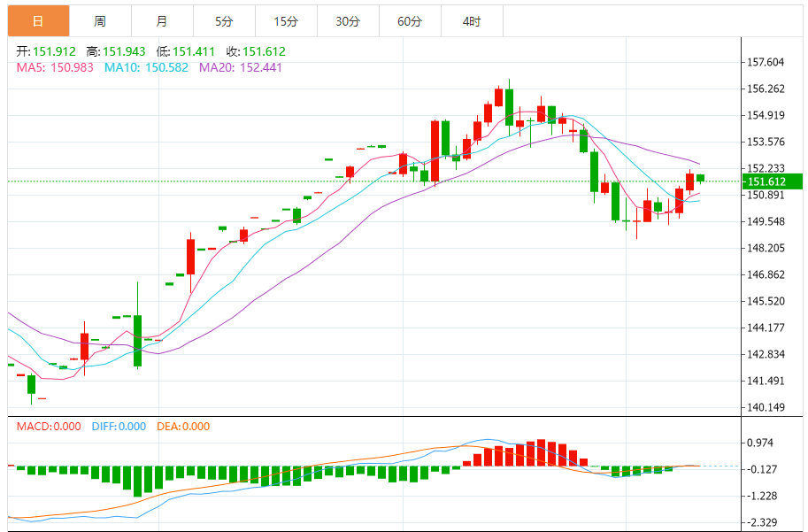This screenshot has height=532, width=808.
Task: Click the 0.974 MACD axis label
Action: (x=760, y=443)
